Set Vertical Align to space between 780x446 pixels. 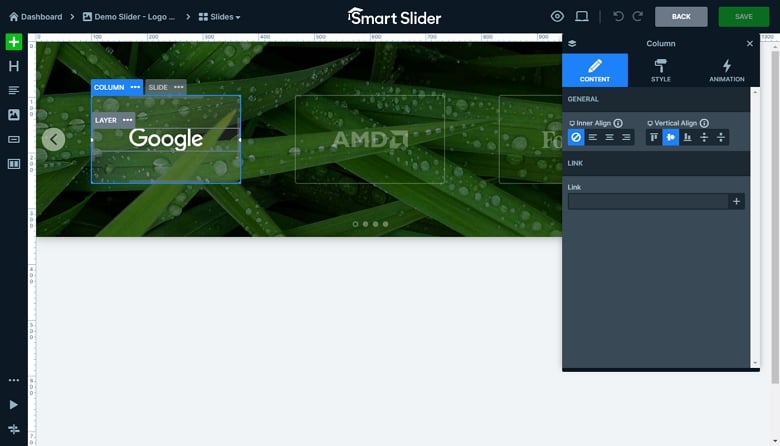pyautogui.click(x=704, y=137)
